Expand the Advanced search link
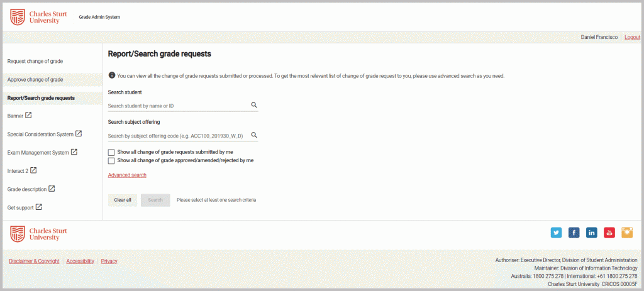This screenshot has height=291, width=644. (127, 175)
